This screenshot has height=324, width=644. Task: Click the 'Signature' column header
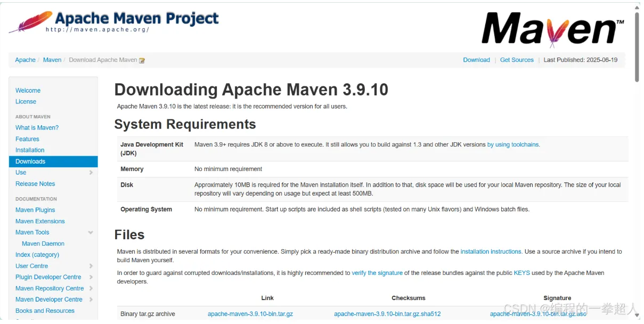[558, 298]
